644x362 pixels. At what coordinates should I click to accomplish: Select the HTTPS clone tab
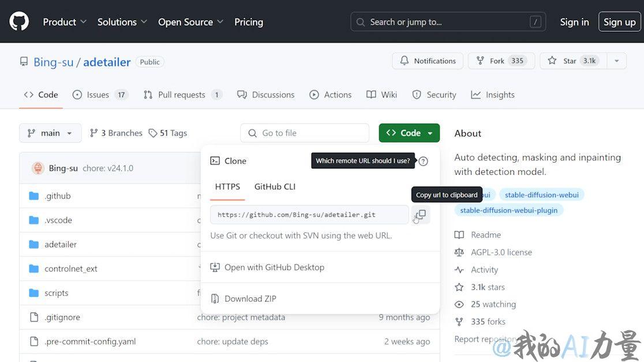pos(227,187)
